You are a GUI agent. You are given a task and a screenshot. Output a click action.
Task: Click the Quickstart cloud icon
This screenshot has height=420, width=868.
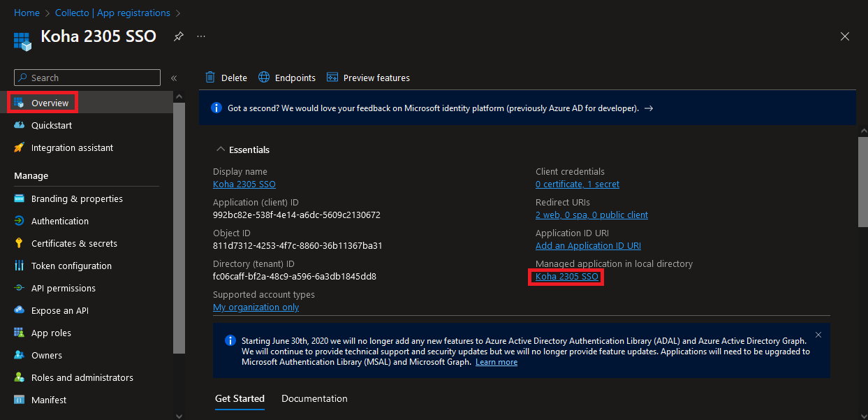click(19, 125)
